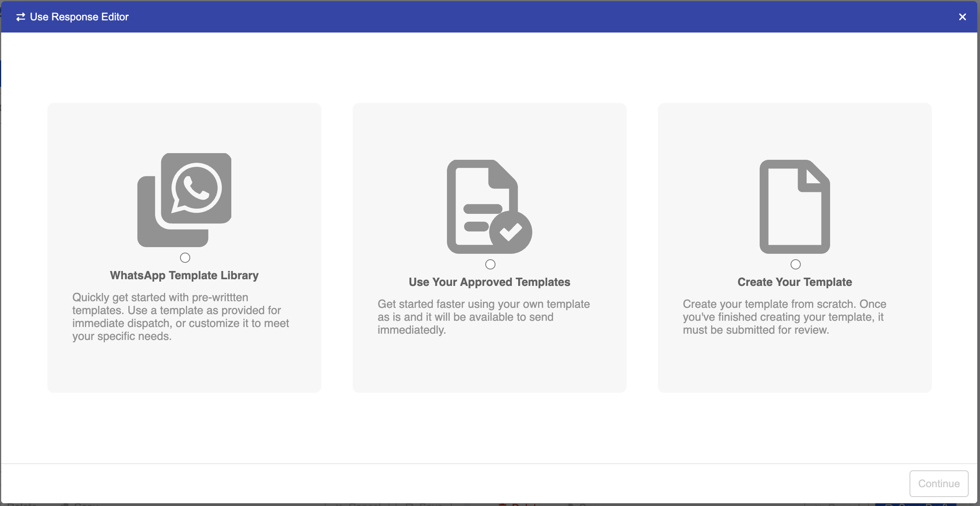Click the WhatsApp template library icon
980x506 pixels.
point(184,200)
